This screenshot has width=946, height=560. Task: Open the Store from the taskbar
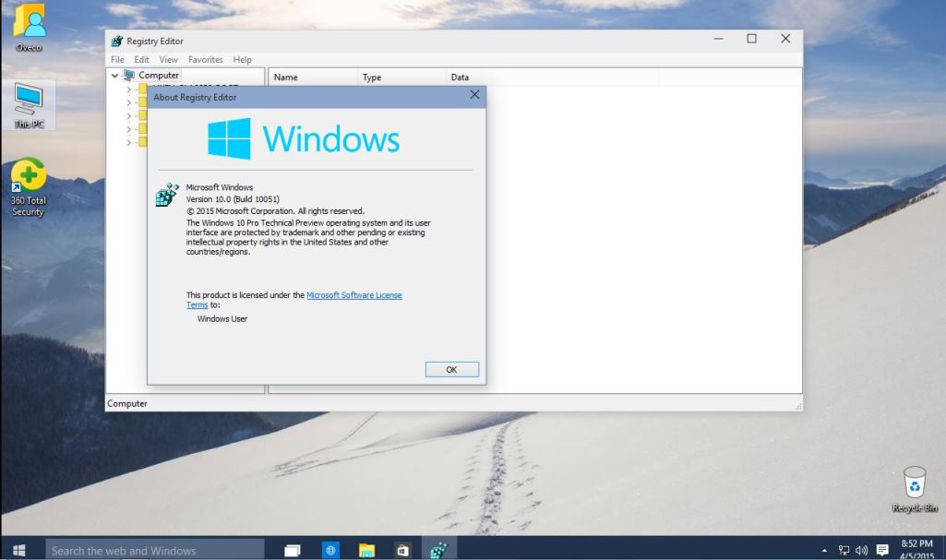click(x=403, y=550)
